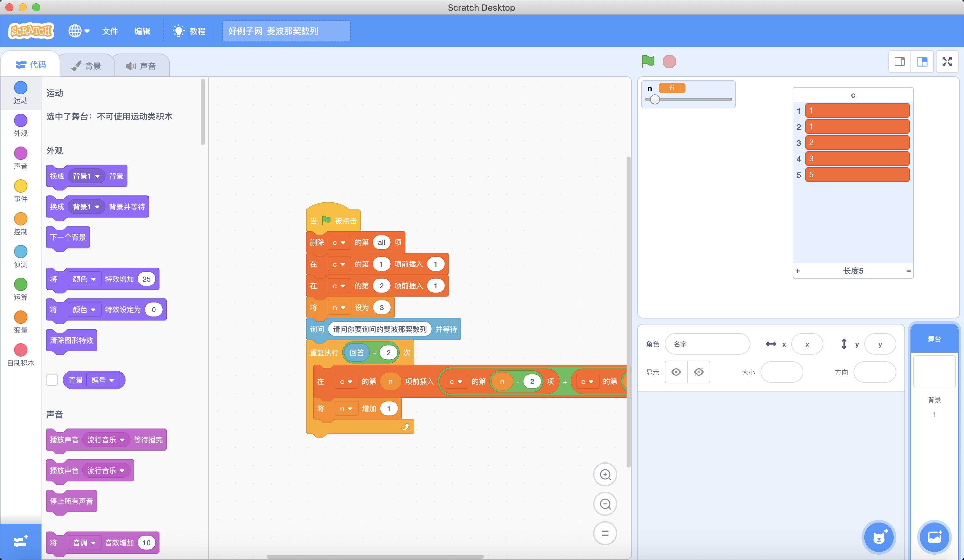This screenshot has width=964, height=560.
Task: Open c dropdown in 删除 block
Action: pos(339,242)
